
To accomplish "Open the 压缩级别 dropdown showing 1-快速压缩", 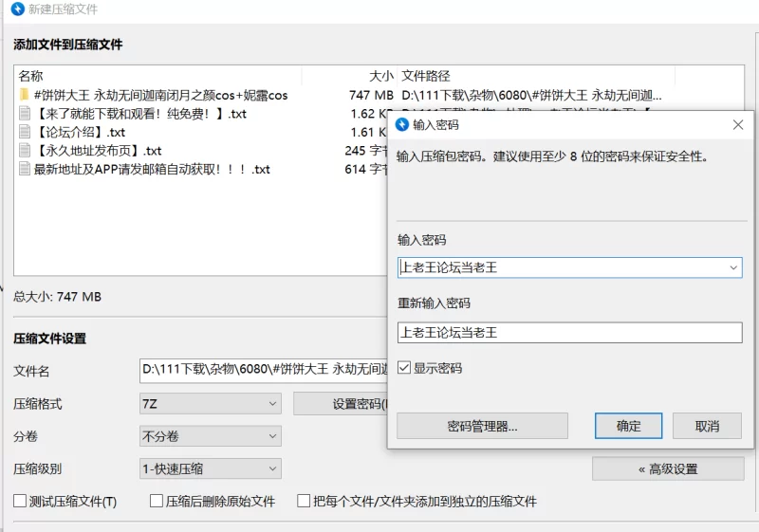I will coord(211,468).
